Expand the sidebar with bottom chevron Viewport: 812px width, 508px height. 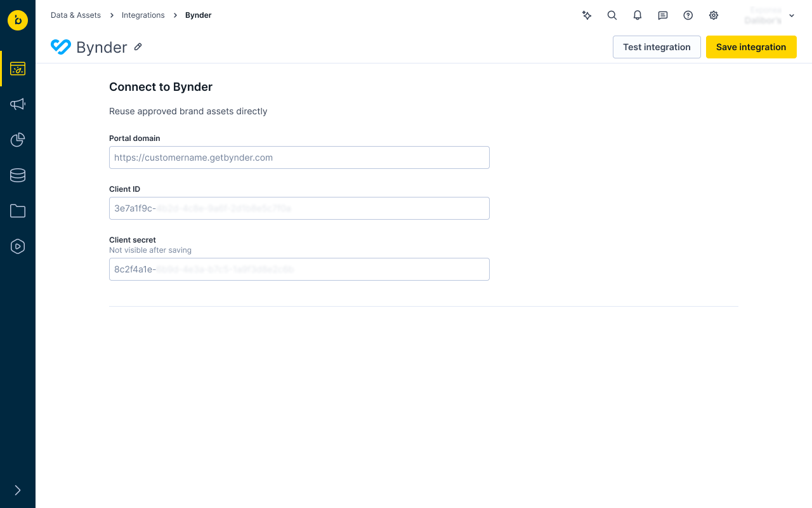[x=18, y=490]
